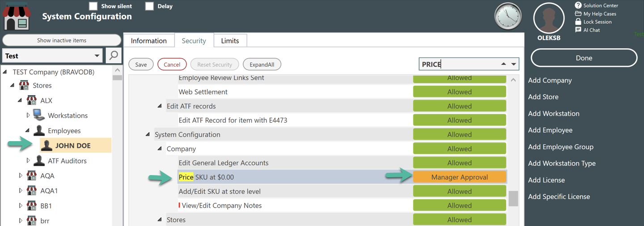This screenshot has height=226, width=644.
Task: Click the security list scrollbar thumb
Action: (513, 198)
